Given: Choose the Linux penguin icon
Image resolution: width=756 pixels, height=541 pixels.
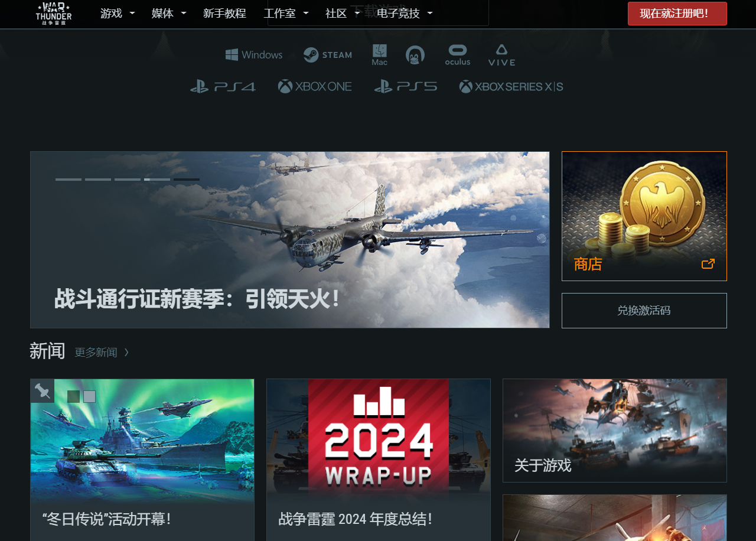Looking at the screenshot, I should pos(415,55).
